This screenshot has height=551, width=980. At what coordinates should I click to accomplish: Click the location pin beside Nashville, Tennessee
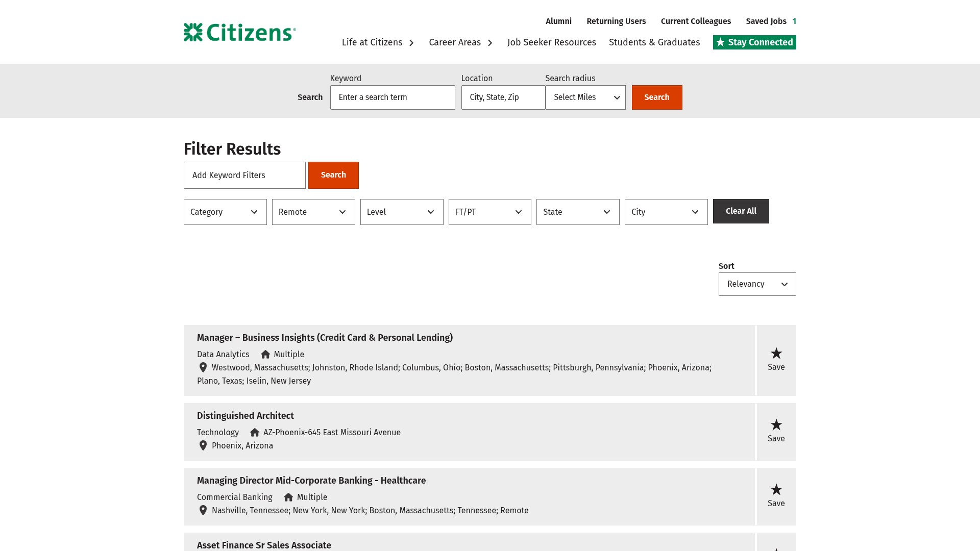coord(203,511)
